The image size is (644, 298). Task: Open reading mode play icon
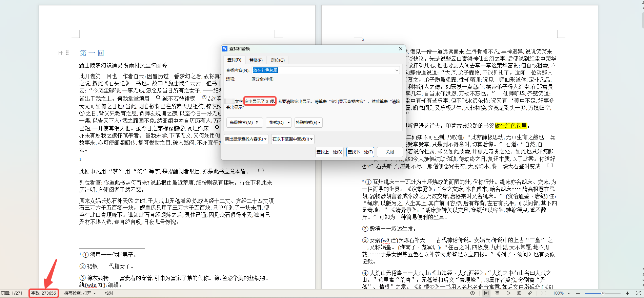tap(508, 293)
